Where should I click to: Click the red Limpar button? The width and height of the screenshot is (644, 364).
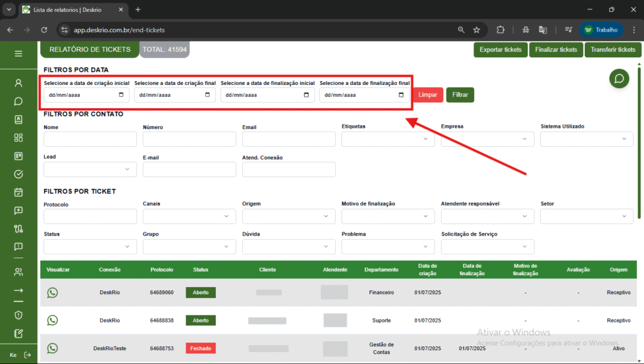(x=428, y=94)
